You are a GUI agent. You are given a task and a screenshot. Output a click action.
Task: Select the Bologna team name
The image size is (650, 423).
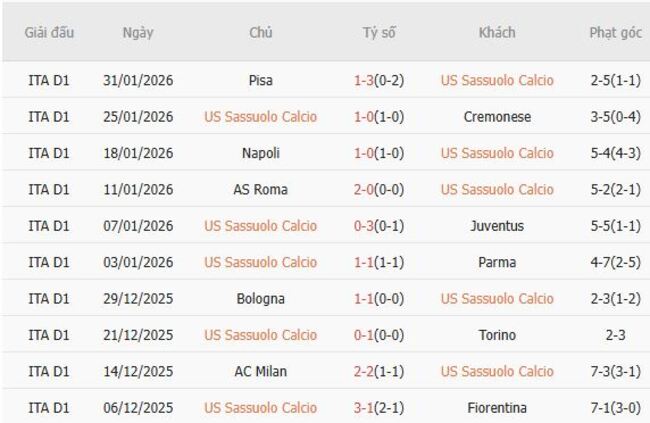260,298
